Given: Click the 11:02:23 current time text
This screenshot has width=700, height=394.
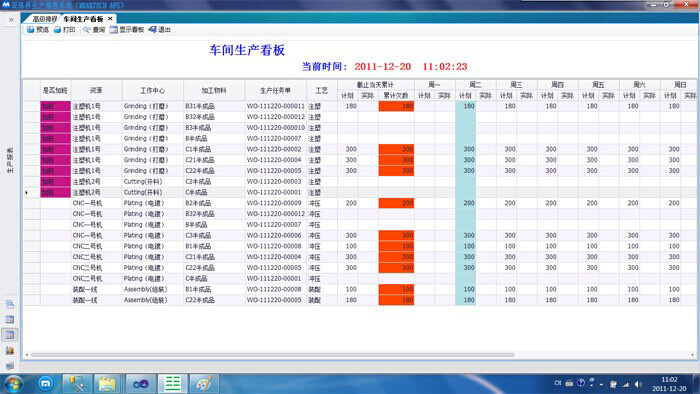Looking at the screenshot, I should click(445, 66).
